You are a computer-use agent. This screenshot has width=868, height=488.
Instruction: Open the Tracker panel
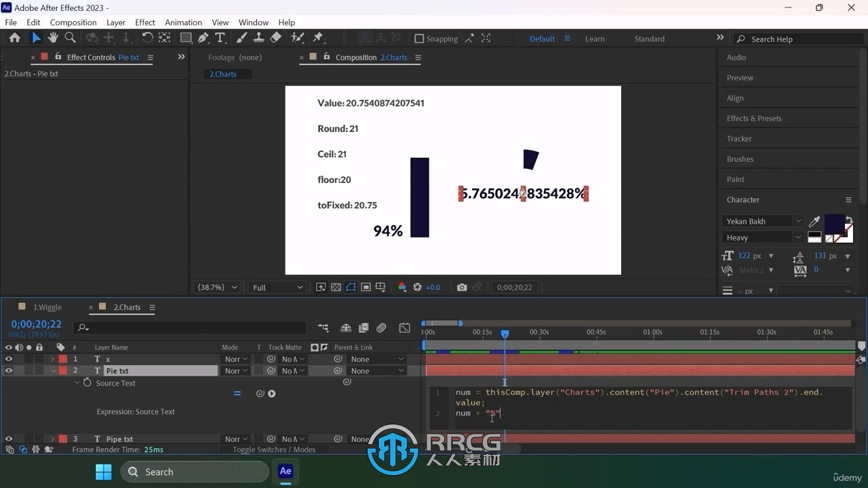tap(739, 139)
